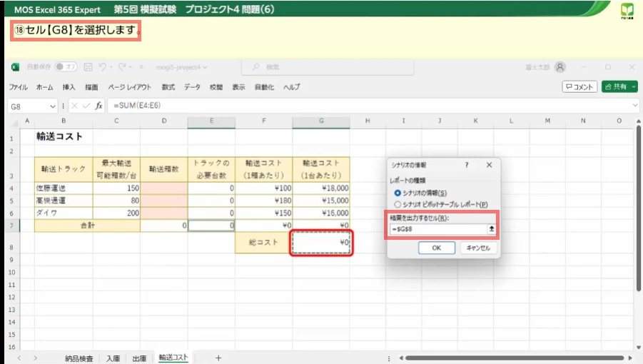Click the 輸送コスト sheet tab

(x=173, y=358)
